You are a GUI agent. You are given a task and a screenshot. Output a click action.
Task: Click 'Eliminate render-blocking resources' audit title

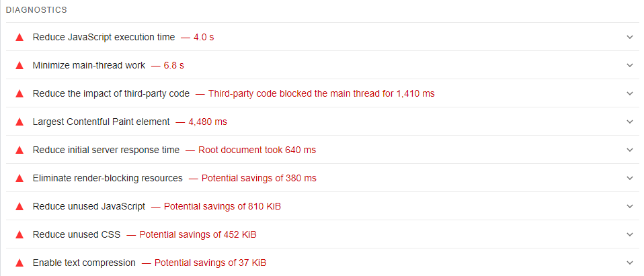click(x=108, y=178)
